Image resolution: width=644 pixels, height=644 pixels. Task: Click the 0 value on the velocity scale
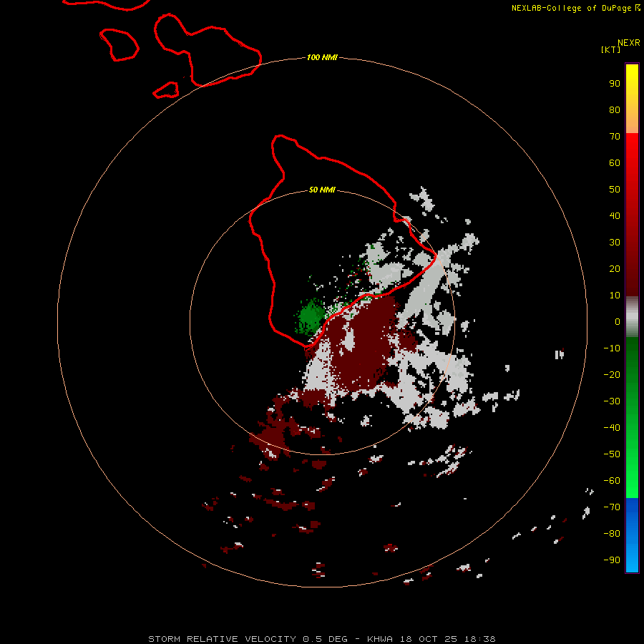coord(618,322)
